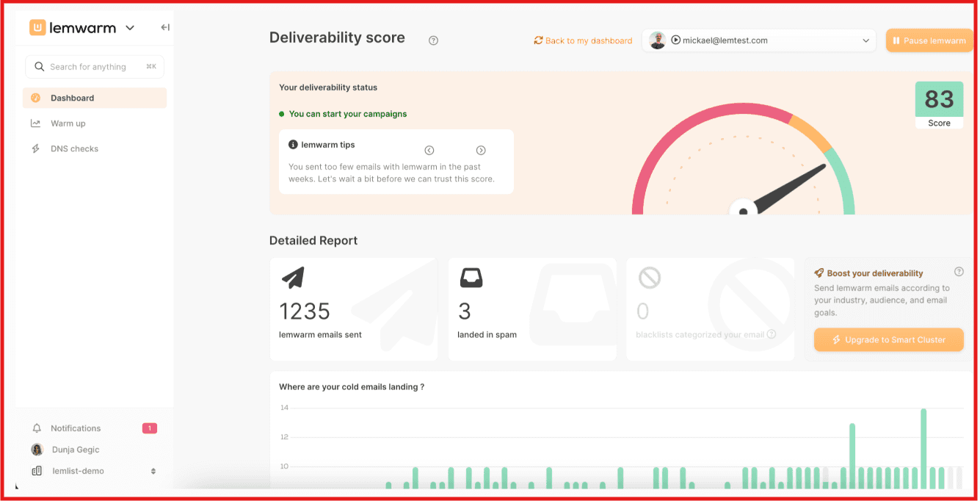
Task: Click the blacklists categorized help icon
Action: (x=771, y=334)
